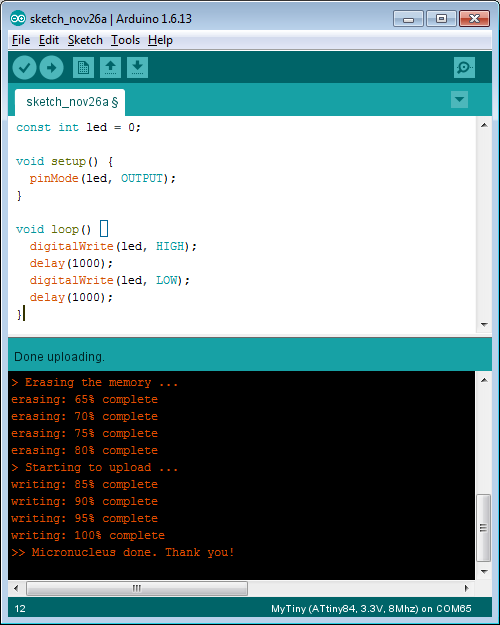
Task: Click line number 12 in status bar
Action: pos(20,609)
